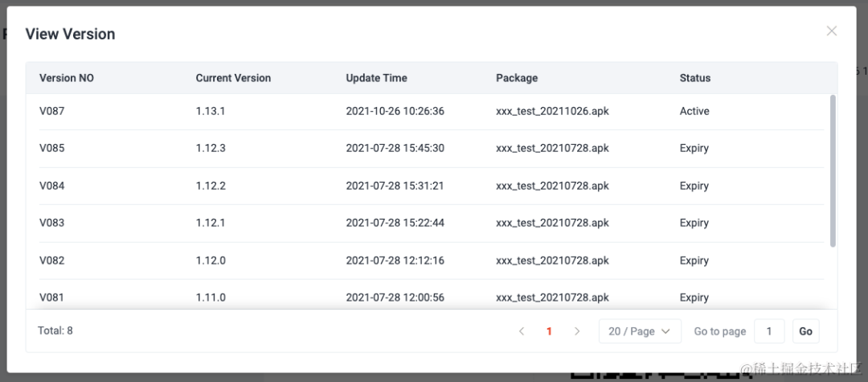The height and width of the screenshot is (382, 868).
Task: Click the Update Time column header
Action: click(376, 78)
